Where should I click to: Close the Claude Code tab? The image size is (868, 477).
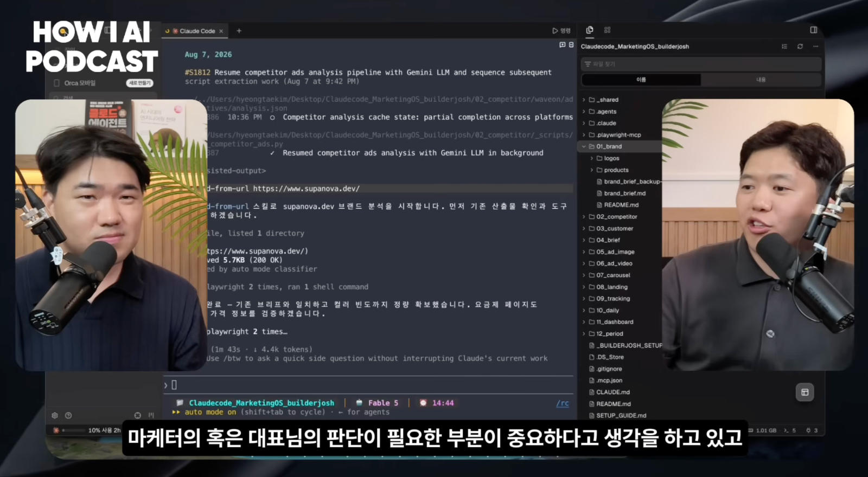(x=221, y=31)
